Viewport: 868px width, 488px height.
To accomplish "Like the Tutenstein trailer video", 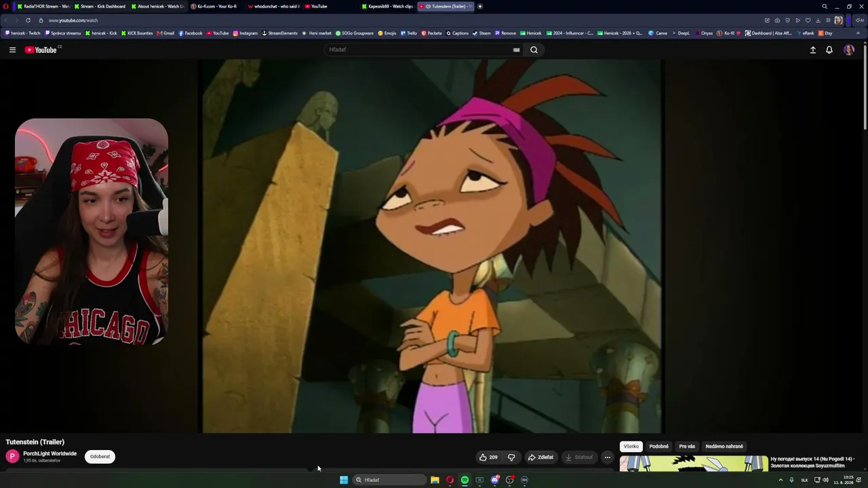I will [488, 457].
